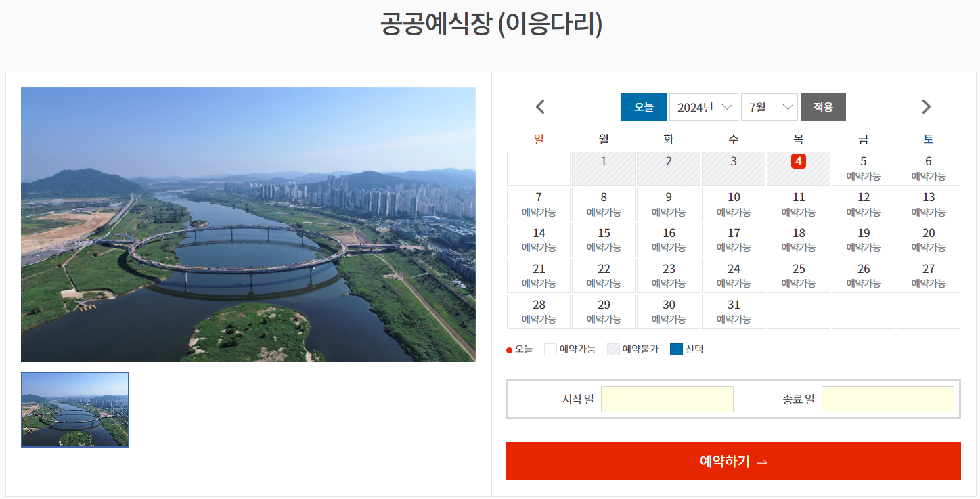Select July 15 on the calendar
Screen dimensions: 980x499
tap(603, 240)
